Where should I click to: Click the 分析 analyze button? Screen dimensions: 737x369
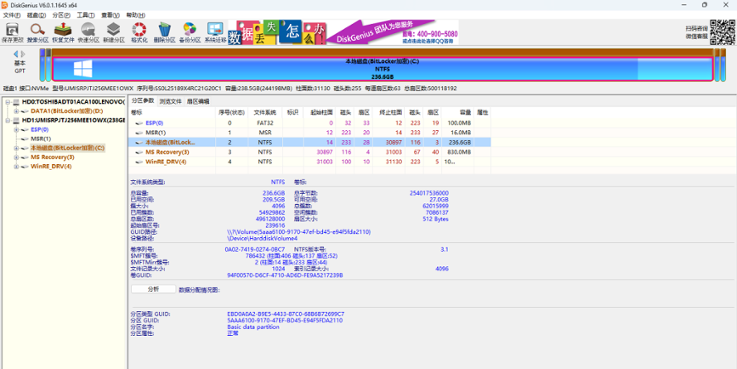click(x=153, y=290)
